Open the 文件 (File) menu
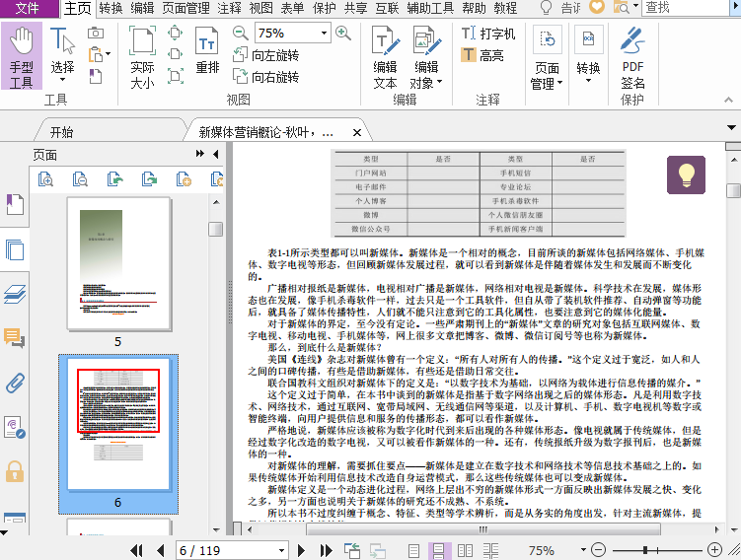The height and width of the screenshot is (560, 741). (28, 8)
